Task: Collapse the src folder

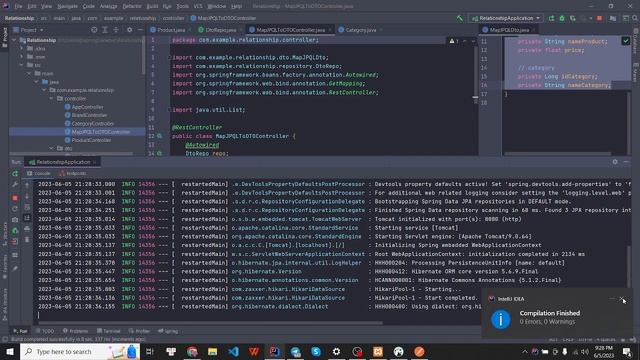Action: pos(22,65)
